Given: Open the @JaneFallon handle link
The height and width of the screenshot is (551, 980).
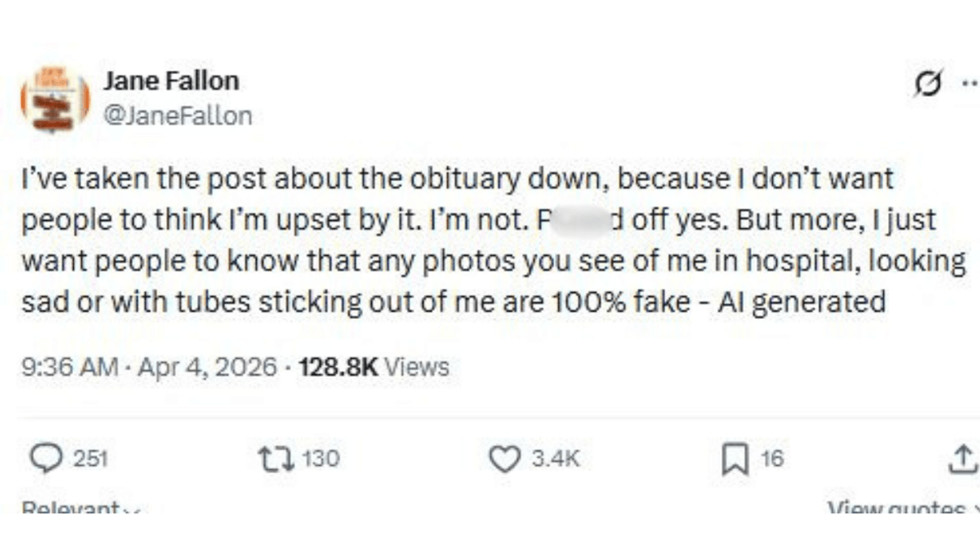Looking at the screenshot, I should click(178, 116).
